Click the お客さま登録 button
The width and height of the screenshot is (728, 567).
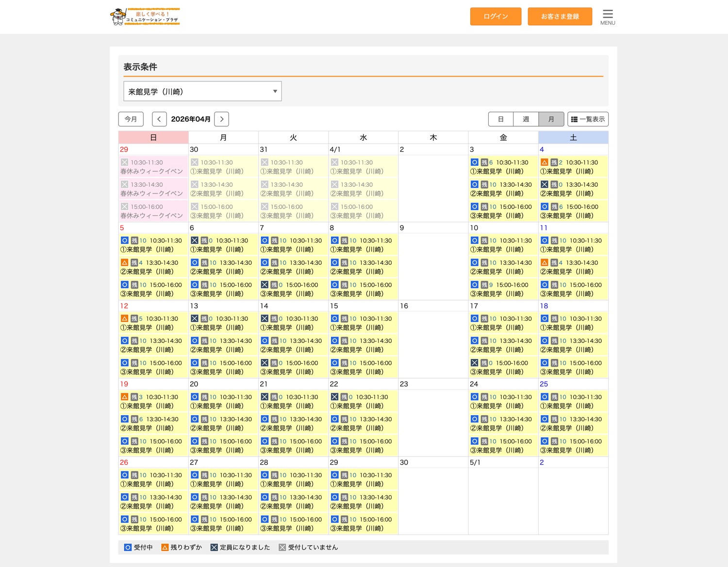tap(560, 16)
